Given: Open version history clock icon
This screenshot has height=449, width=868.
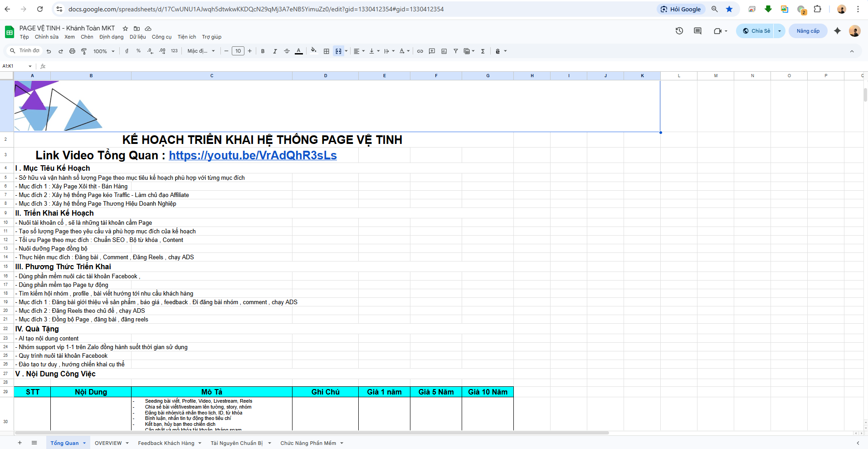Looking at the screenshot, I should click(x=679, y=31).
